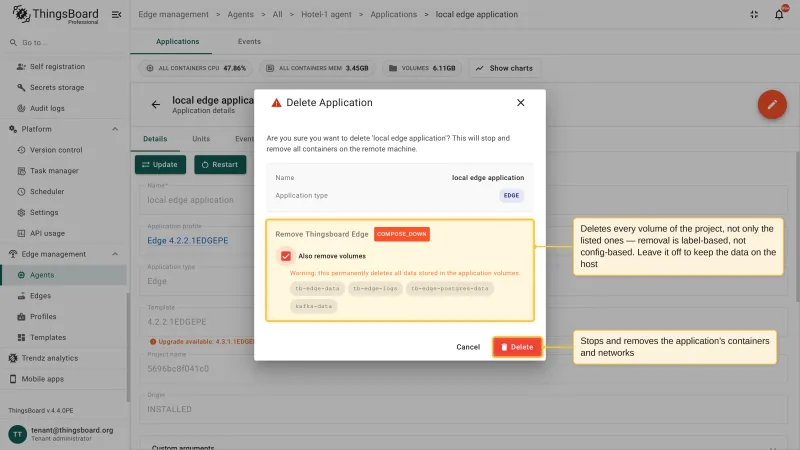Viewport: 800px width, 450px height.
Task: Collapse the sidebar menu toggle icon
Action: [x=116, y=14]
